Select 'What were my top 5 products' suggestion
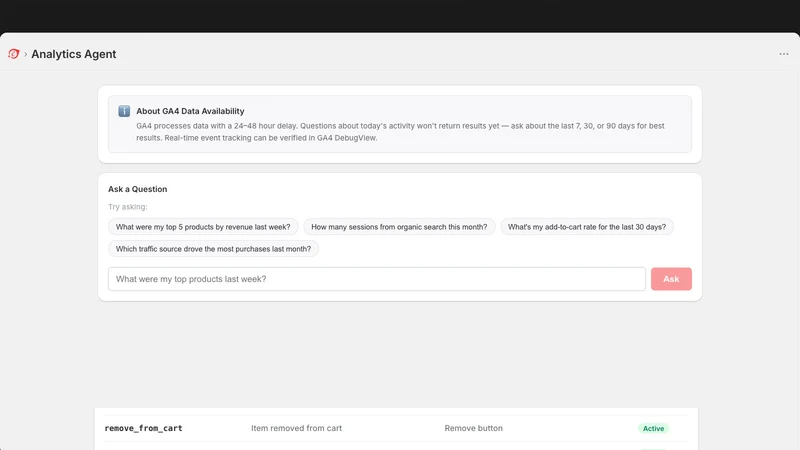800x450 pixels. [203, 227]
